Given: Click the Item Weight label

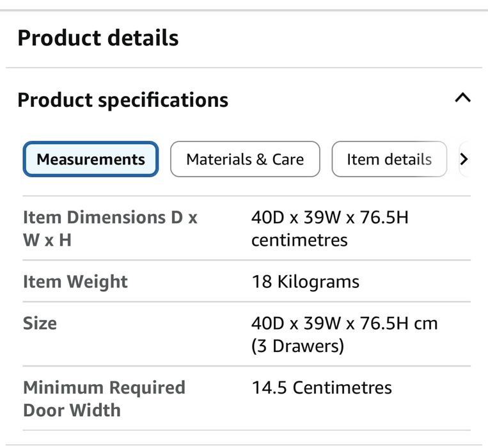Looking at the screenshot, I should point(75,282).
